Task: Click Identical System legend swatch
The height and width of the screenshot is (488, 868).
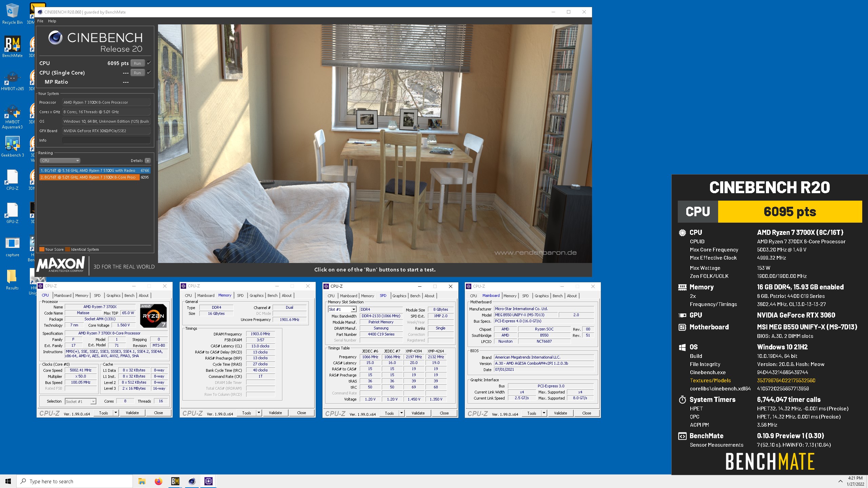Action: tap(68, 249)
